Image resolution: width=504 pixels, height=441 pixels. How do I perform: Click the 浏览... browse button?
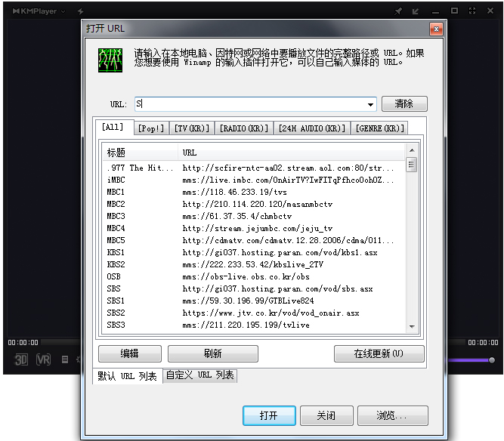point(392,415)
